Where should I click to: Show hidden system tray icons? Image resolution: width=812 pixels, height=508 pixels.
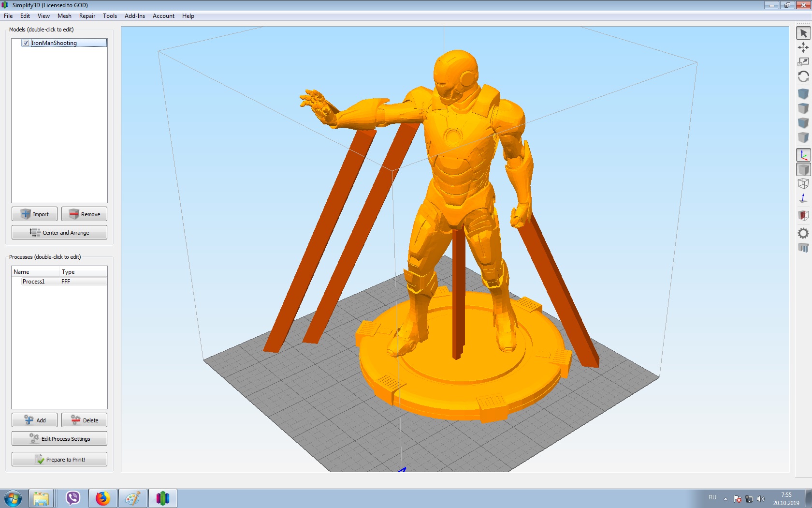(x=725, y=499)
